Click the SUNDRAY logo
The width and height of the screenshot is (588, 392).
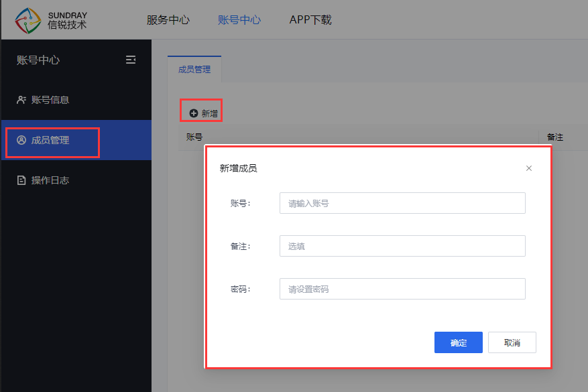(50, 19)
